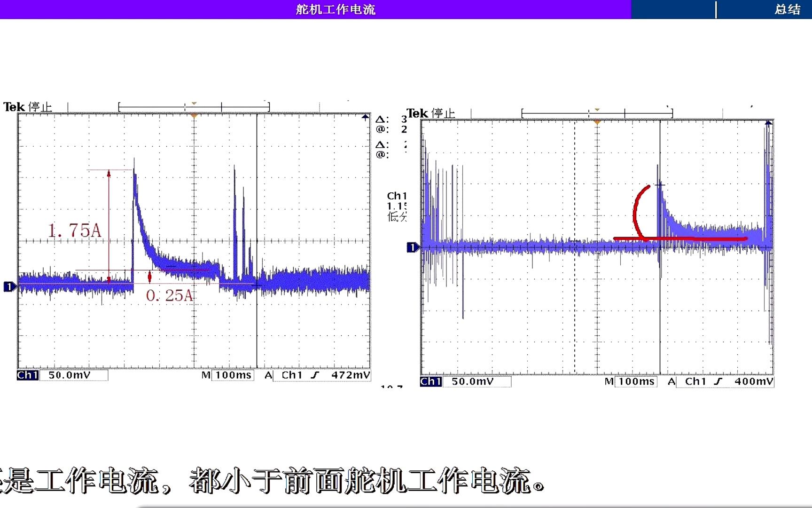Click the right scope Tek 停止 status
The width and height of the screenshot is (812, 508).
(x=431, y=113)
